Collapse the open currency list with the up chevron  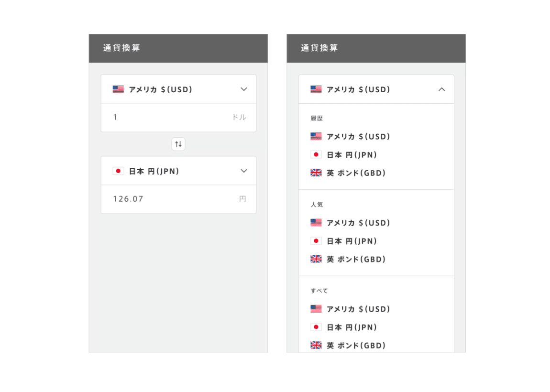tap(441, 89)
